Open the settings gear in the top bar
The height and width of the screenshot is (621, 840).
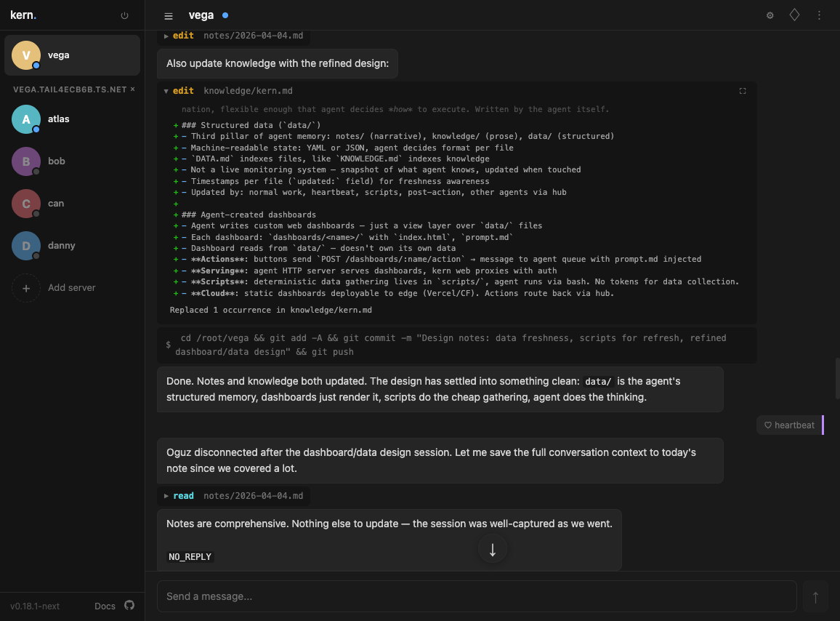tap(770, 15)
